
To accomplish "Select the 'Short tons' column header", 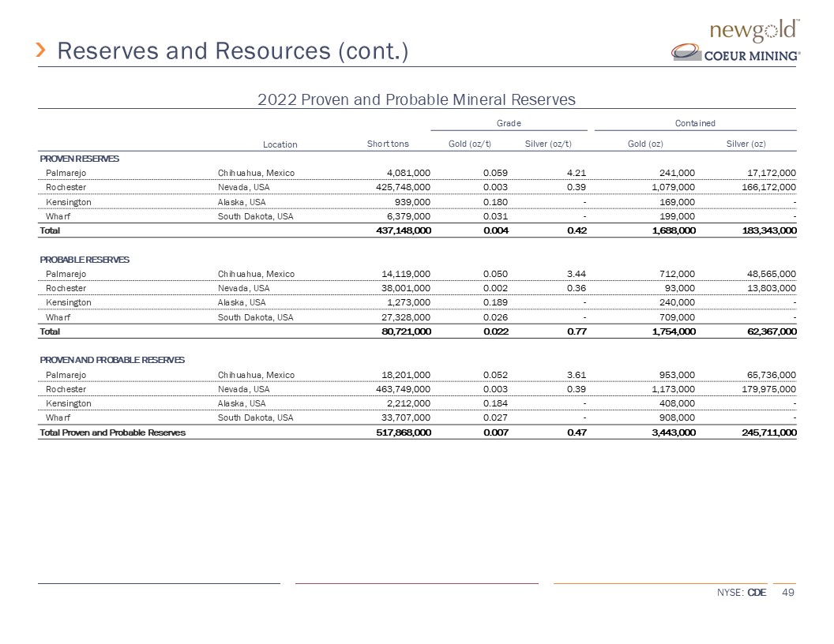I will (388, 144).
